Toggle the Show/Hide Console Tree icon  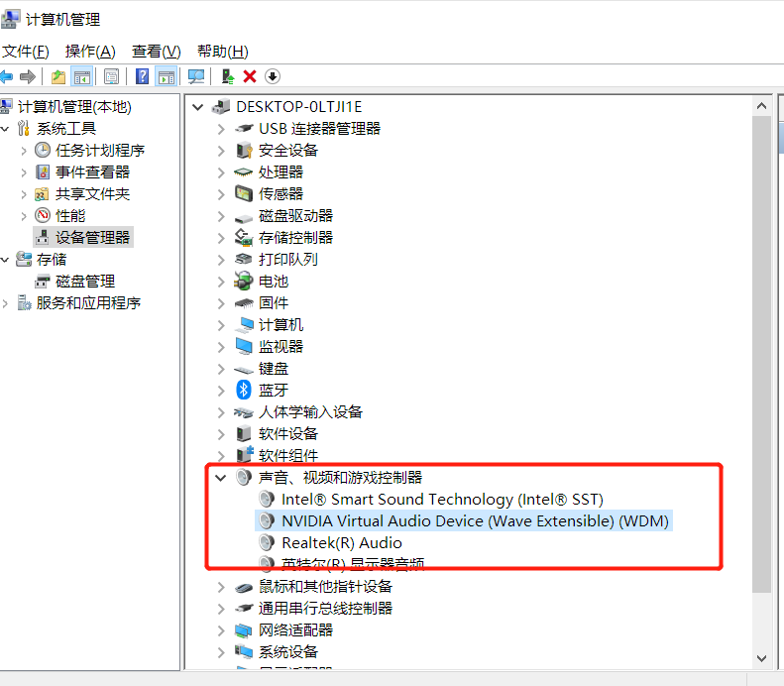point(82,77)
